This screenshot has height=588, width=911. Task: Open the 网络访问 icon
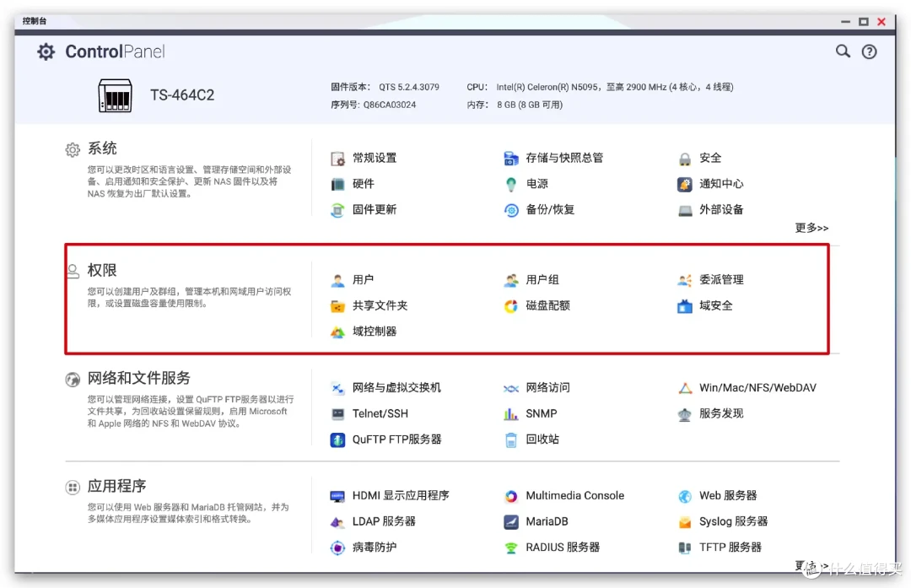pos(510,388)
